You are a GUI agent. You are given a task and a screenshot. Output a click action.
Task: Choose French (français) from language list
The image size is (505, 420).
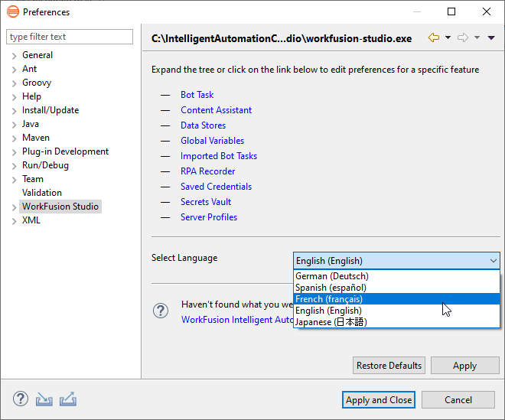[396, 299]
